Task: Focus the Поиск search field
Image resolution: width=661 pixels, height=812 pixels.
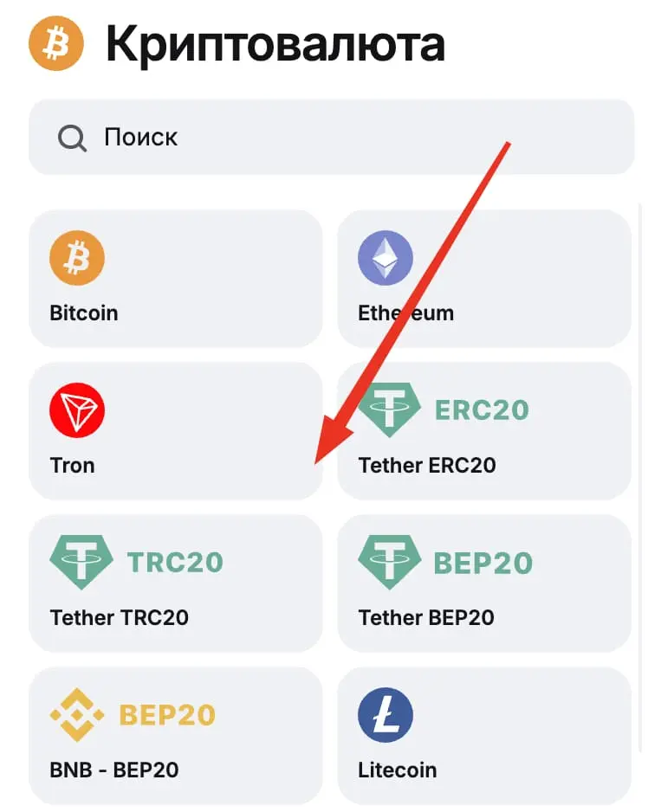Action: (347, 137)
